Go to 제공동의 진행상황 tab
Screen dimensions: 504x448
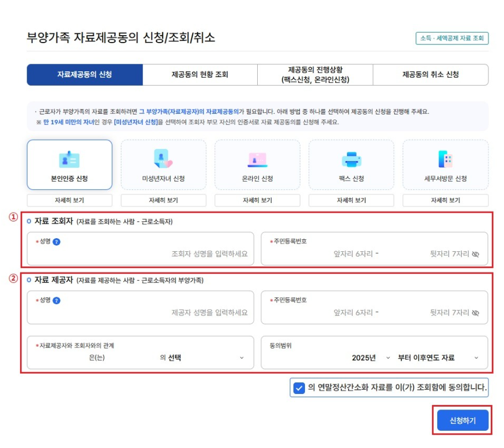tap(315, 75)
